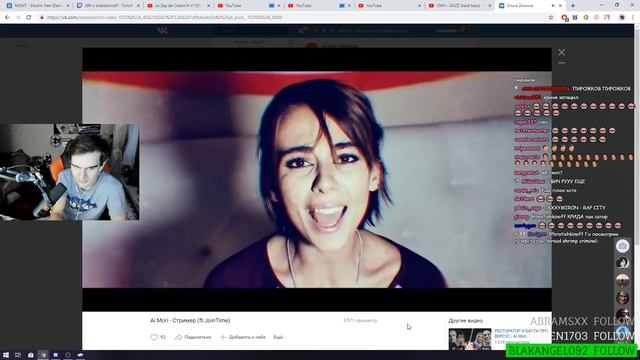Open Chrome three-dot menu
640x360 pixels.
[x=633, y=18]
